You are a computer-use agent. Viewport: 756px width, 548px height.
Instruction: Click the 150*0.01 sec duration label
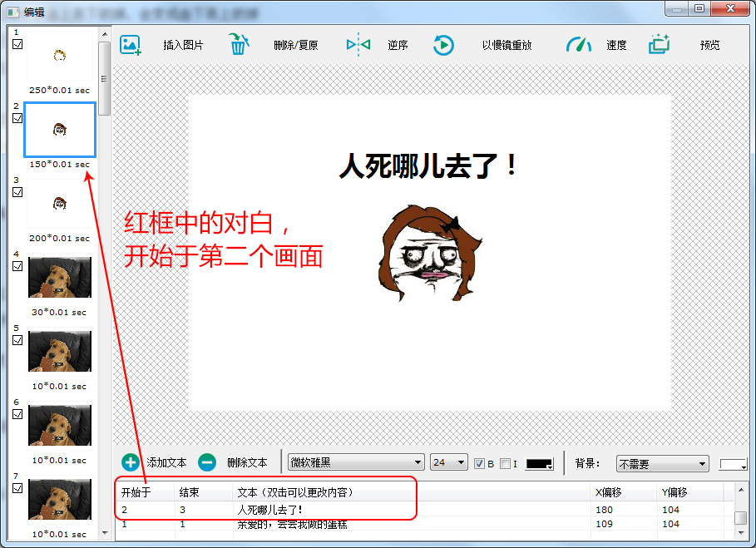tap(60, 165)
